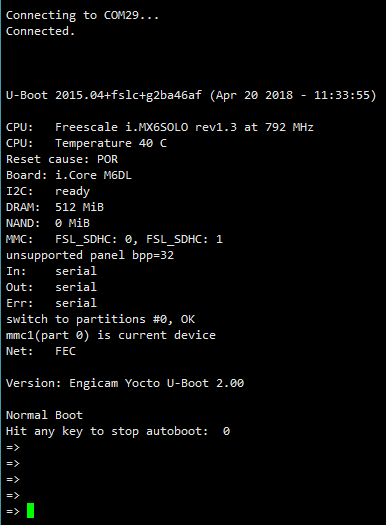Click the 'unsupported panel bpp=32' message

coord(90,255)
